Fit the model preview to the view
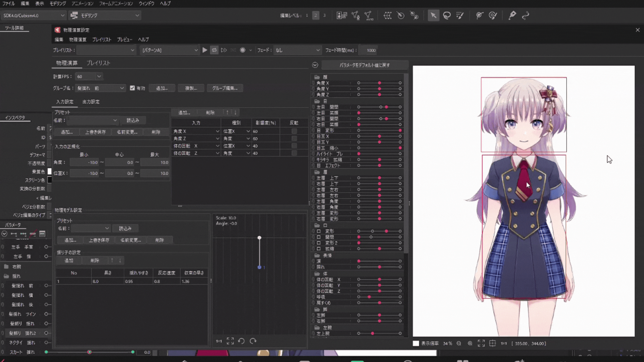Viewport: 644px width, 362px height. 481,344
